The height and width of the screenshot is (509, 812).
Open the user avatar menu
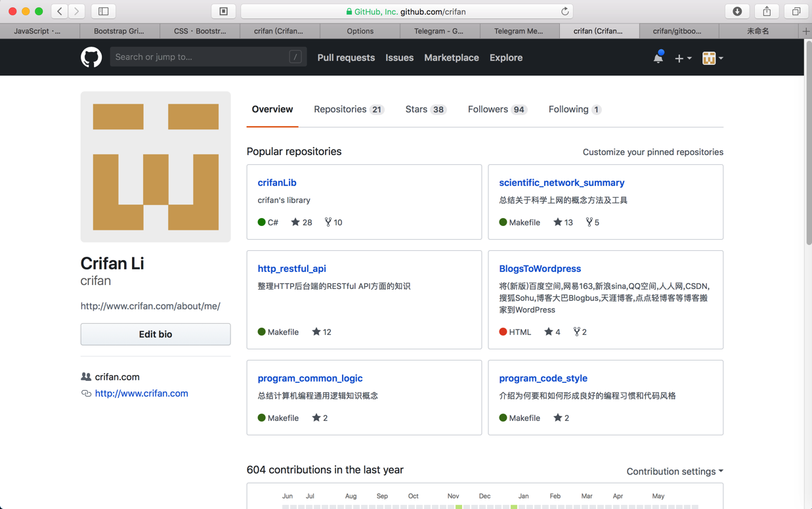[x=712, y=58]
